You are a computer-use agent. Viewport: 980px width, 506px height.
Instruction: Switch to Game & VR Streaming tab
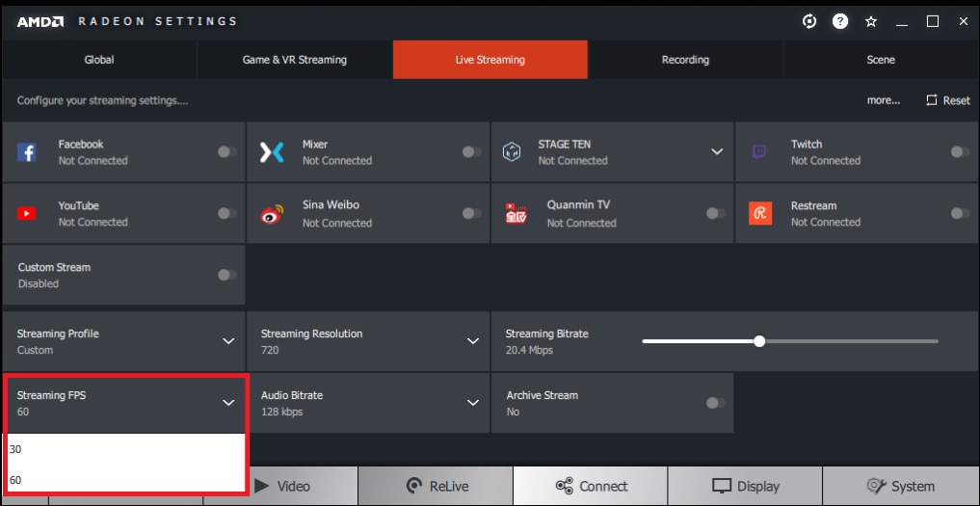pyautogui.click(x=294, y=60)
